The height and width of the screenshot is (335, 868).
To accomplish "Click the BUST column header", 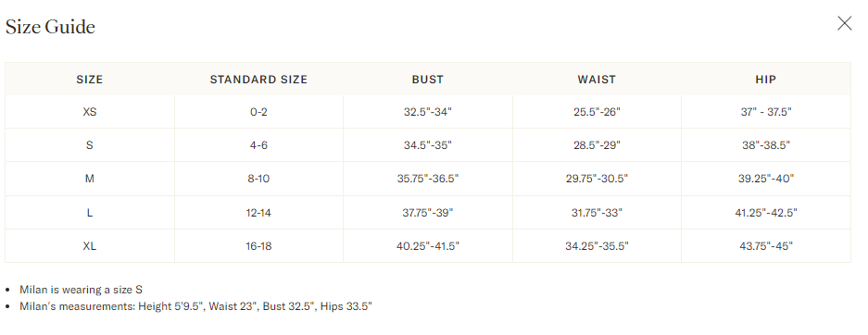I will coord(427,80).
